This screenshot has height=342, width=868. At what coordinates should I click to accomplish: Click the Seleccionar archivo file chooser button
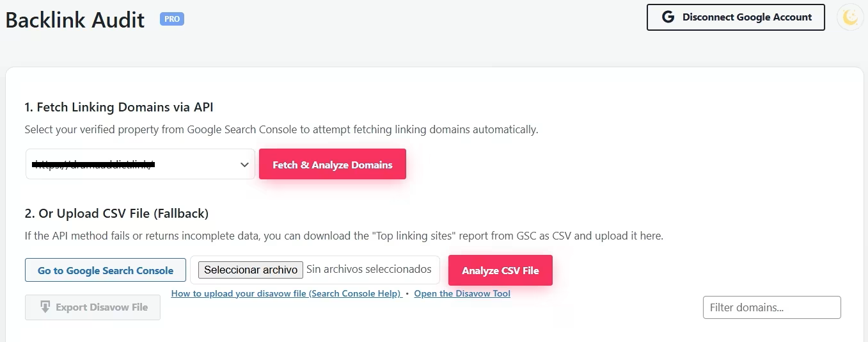click(250, 270)
